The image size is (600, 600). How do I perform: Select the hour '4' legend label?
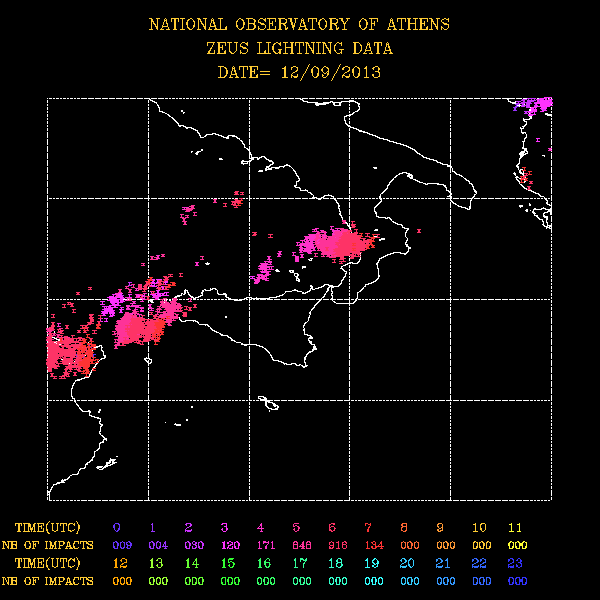[x=261, y=528]
